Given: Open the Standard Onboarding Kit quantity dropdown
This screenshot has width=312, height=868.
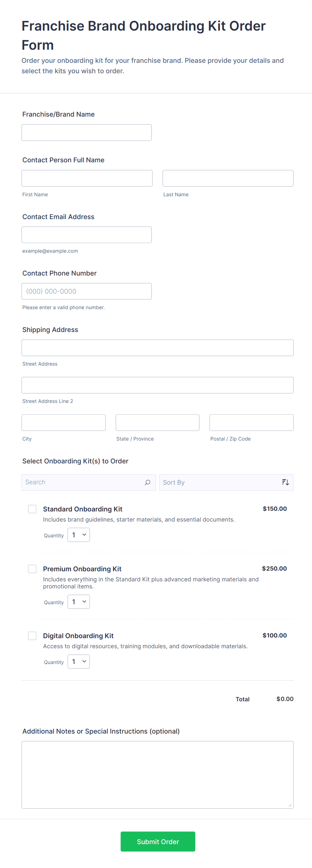Looking at the screenshot, I should coord(79,535).
